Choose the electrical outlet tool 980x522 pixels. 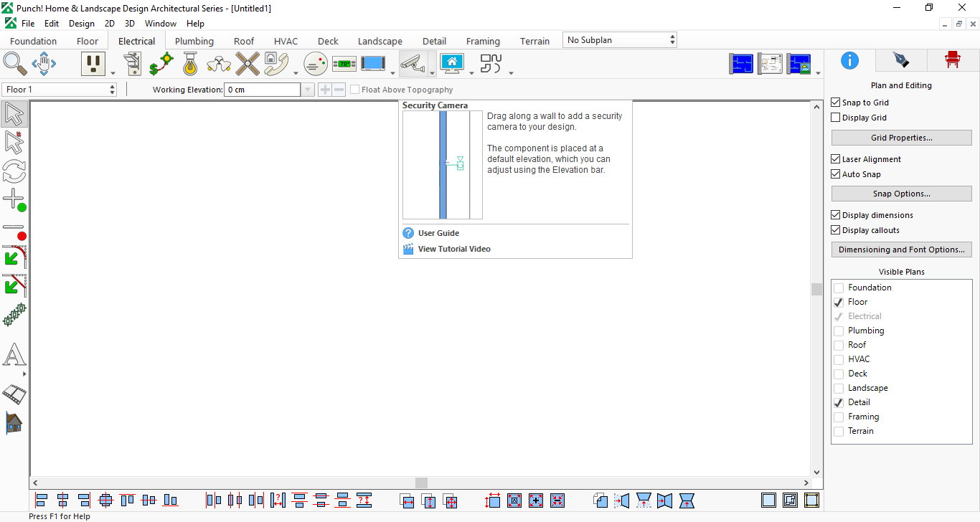pyautogui.click(x=93, y=64)
